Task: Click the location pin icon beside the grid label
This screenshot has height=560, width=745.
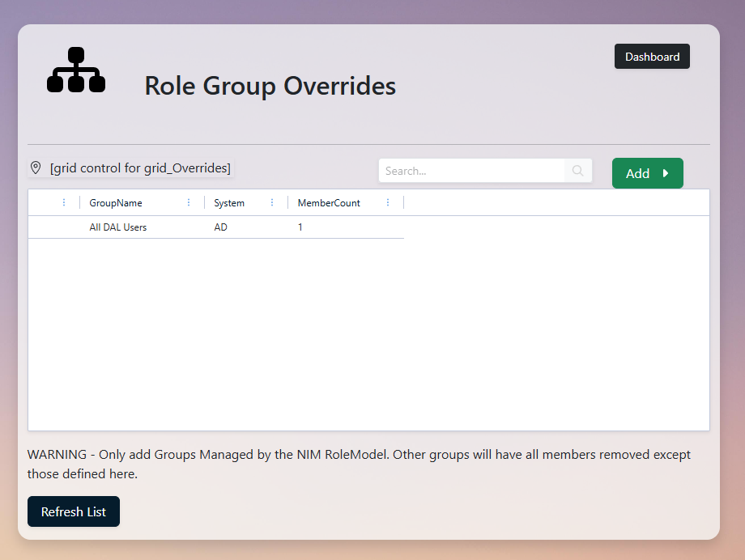Action: (x=35, y=167)
